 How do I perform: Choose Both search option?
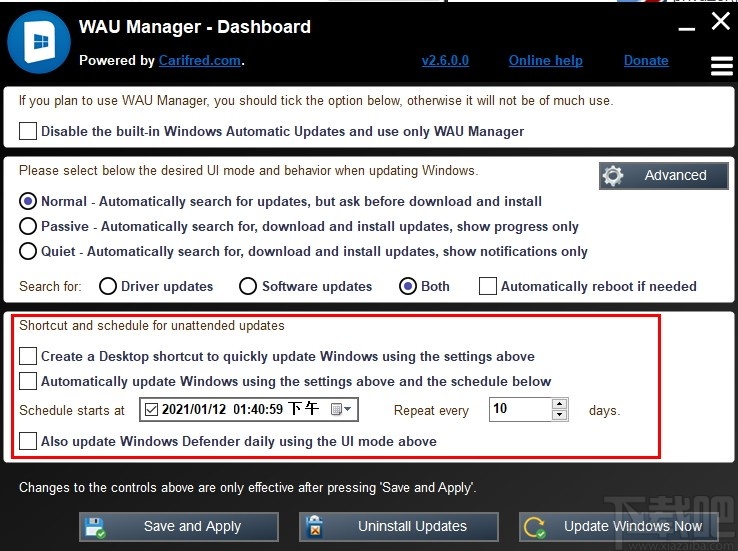[x=408, y=286]
